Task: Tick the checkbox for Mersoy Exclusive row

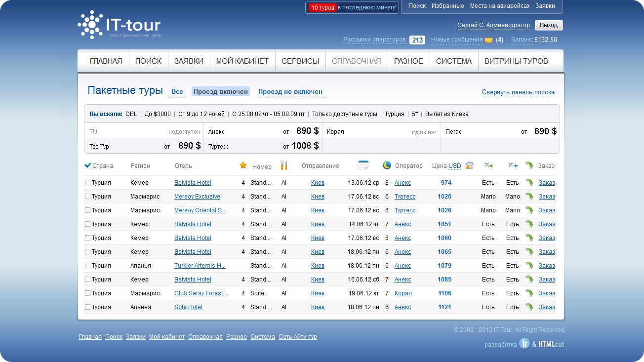Action: 88,197
